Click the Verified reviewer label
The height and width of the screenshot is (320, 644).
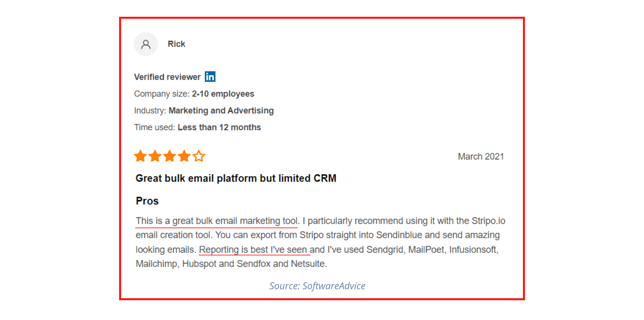coord(167,77)
